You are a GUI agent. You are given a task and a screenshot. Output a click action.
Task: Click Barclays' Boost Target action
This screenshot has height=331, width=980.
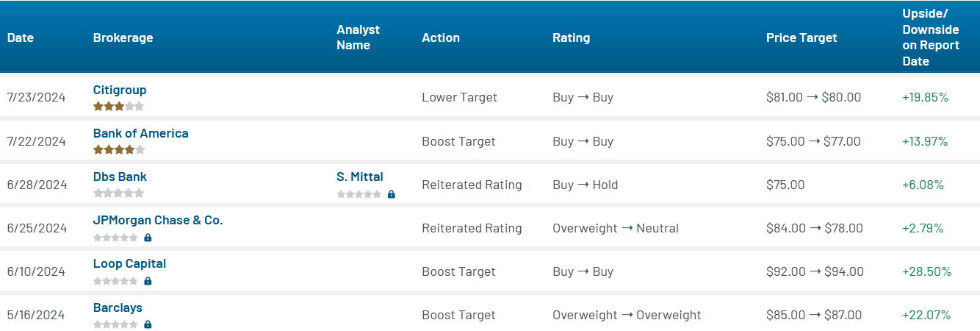pos(458,315)
